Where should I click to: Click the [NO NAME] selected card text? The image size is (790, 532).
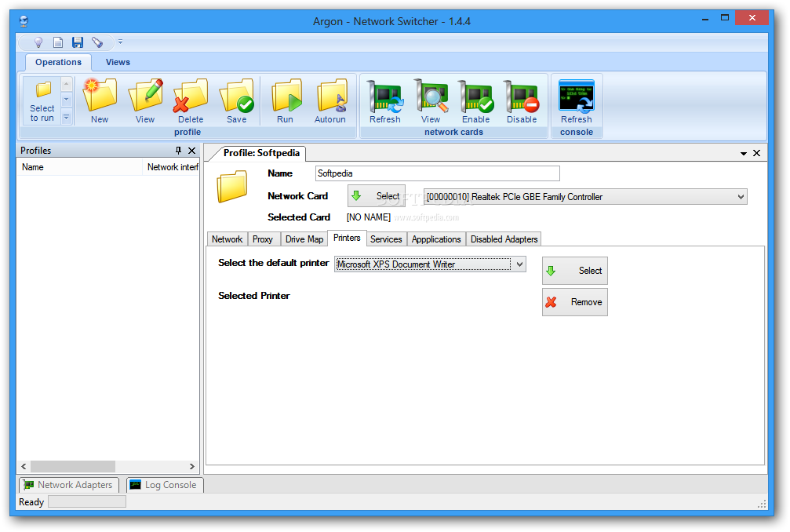tap(368, 217)
